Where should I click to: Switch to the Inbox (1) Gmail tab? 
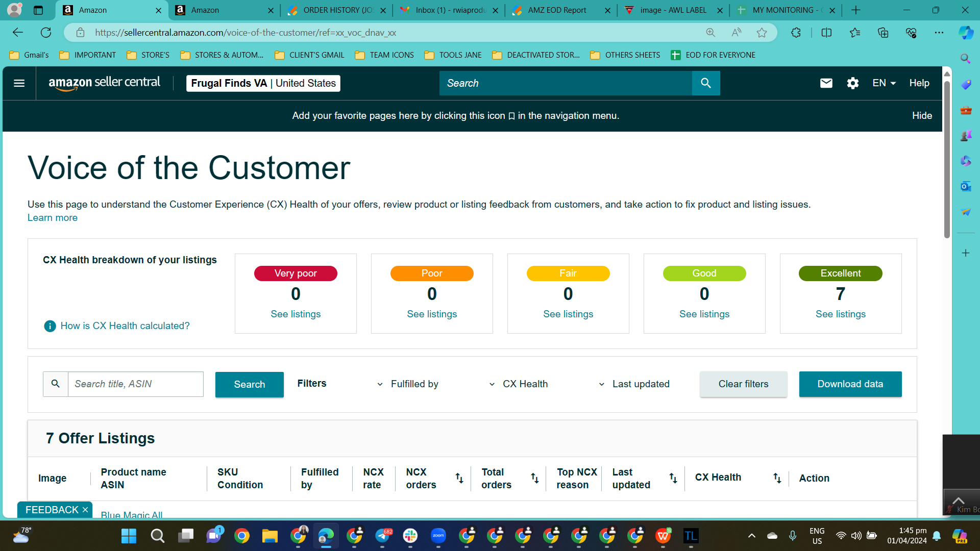[x=449, y=10]
